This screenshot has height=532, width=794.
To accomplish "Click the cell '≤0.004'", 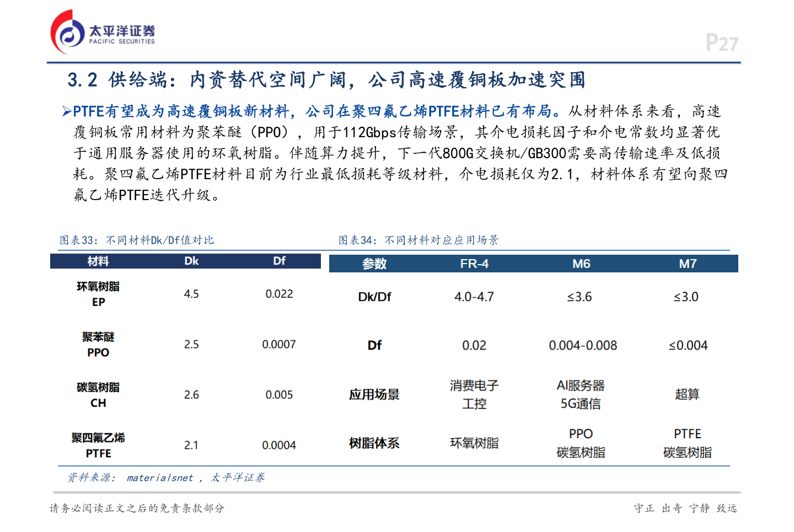I will pos(688,345).
